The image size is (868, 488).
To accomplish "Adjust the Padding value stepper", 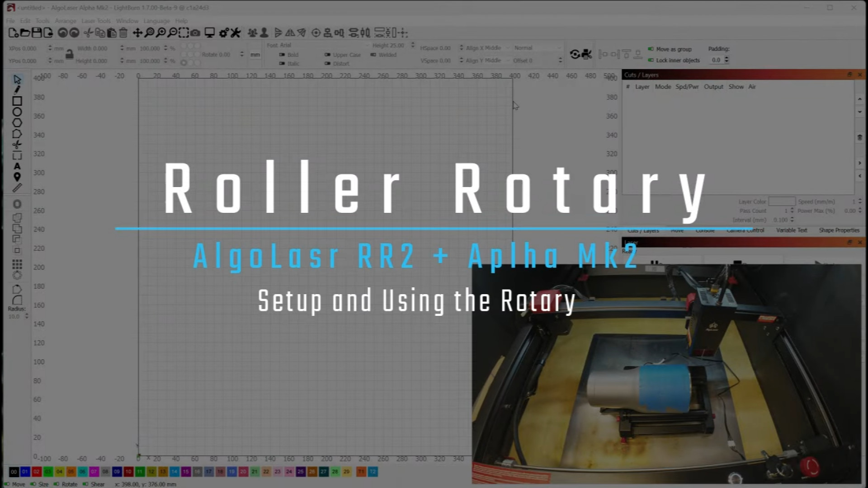I will pos(726,60).
